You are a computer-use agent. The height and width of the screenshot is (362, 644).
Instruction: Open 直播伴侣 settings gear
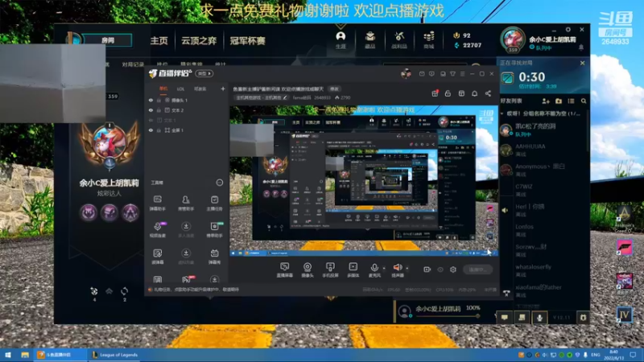pos(453,269)
